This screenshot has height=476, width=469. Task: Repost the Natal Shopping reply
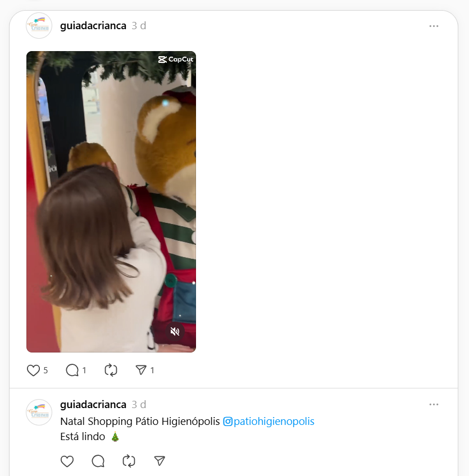coord(129,461)
